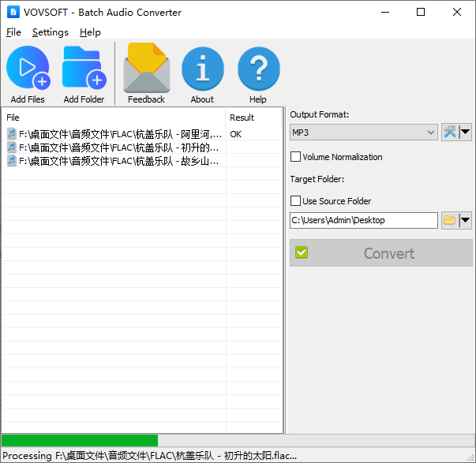Screen dimensions: 476x463
Task: Click the Add Files icon
Action: [28, 69]
